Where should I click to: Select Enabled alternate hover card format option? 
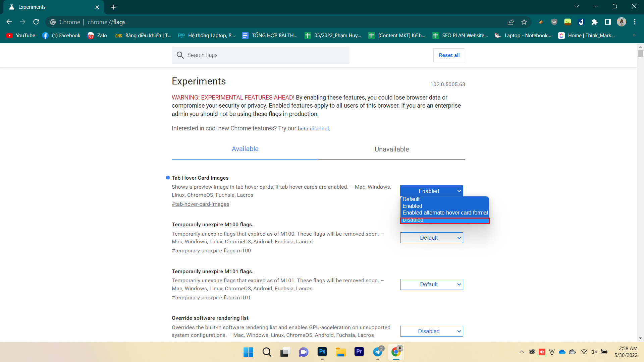(x=445, y=213)
